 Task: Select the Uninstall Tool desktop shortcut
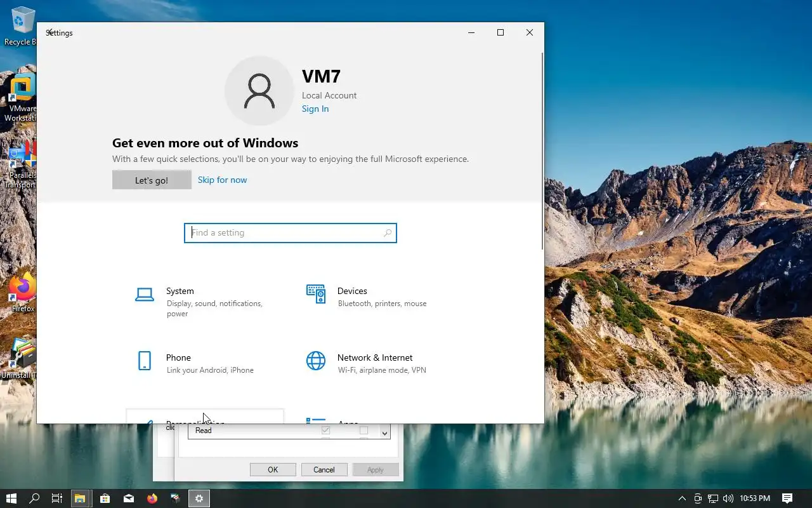pos(21,359)
